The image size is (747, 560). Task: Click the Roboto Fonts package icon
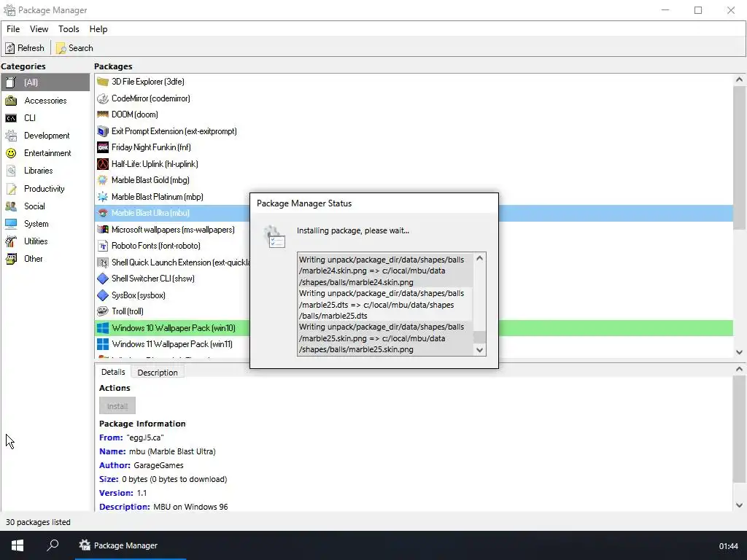pos(102,246)
